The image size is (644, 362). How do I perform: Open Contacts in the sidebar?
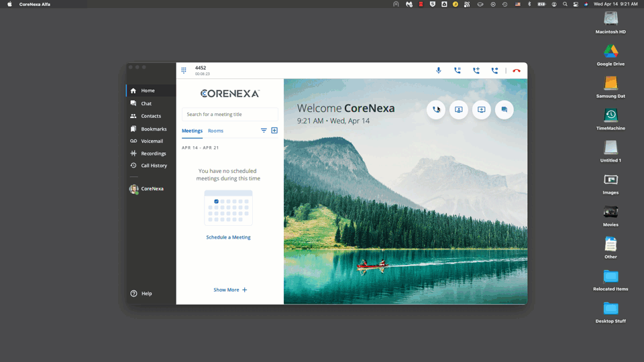pyautogui.click(x=151, y=116)
